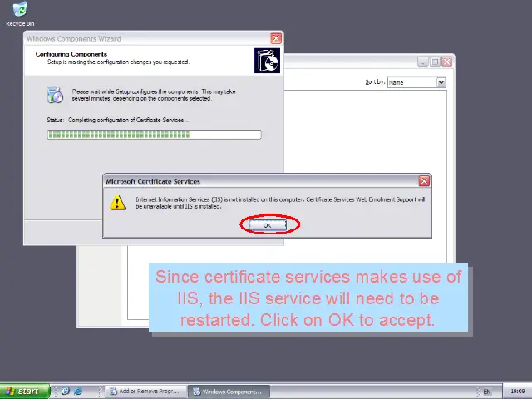This screenshot has width=532, height=399.
Task: Open the Recycle Bin desktop icon
Action: point(20,14)
